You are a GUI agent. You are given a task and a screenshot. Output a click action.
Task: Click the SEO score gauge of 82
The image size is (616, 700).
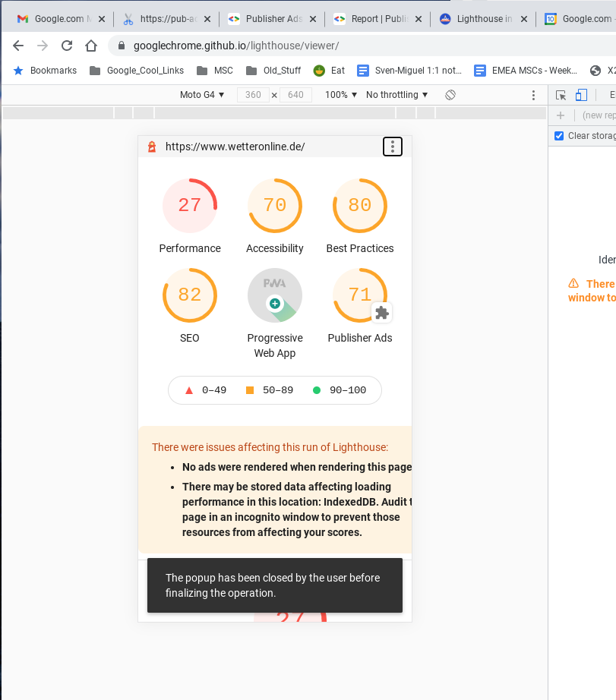pyautogui.click(x=189, y=295)
